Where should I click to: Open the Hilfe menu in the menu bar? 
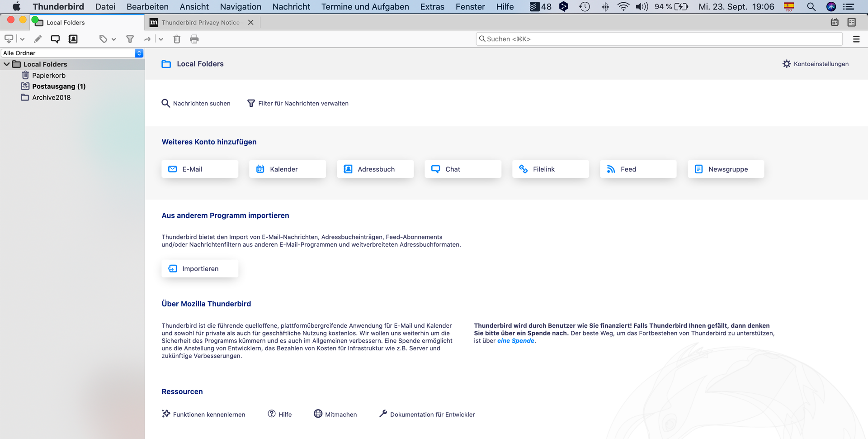(505, 7)
